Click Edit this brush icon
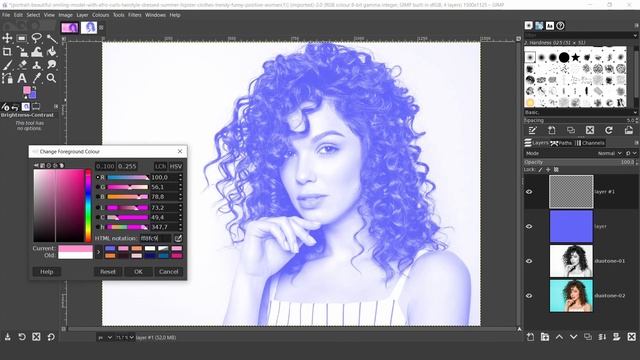The width and height of the screenshot is (640, 360). click(532, 130)
